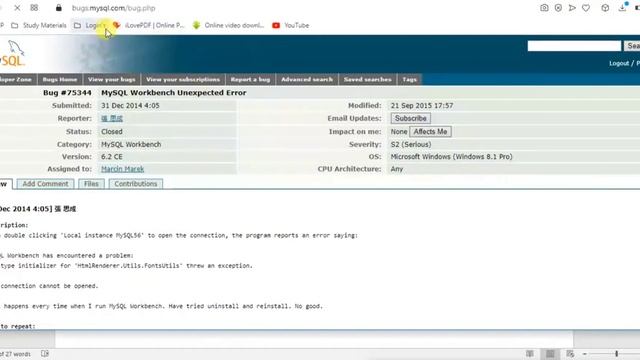The width and height of the screenshot is (640, 360).
Task: Click version value '6.2 CE'
Action: click(x=112, y=157)
